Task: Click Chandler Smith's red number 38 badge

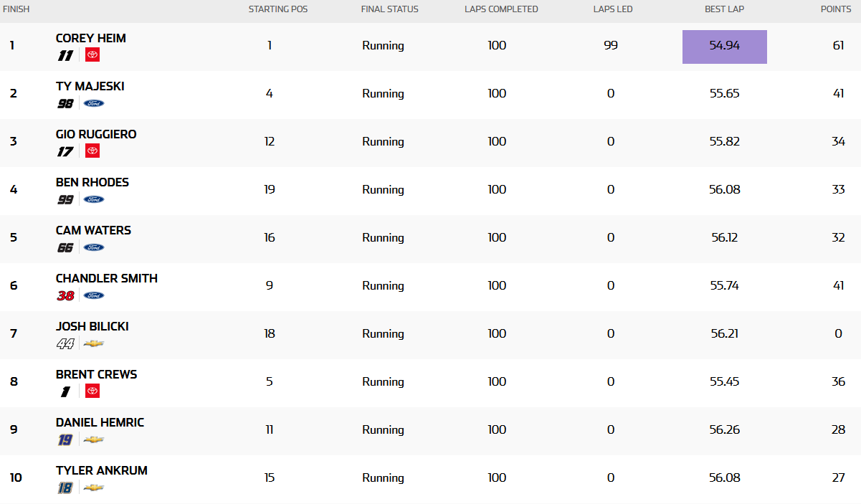Action: point(65,295)
